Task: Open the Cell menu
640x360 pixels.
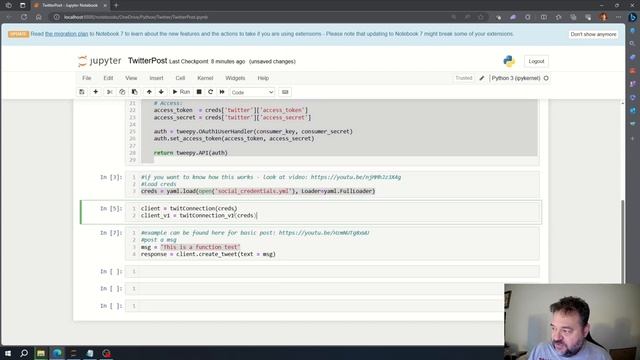Action: click(180, 78)
